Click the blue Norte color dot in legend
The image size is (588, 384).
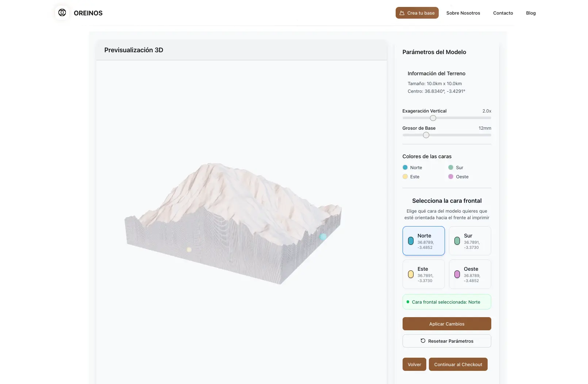coord(405,168)
